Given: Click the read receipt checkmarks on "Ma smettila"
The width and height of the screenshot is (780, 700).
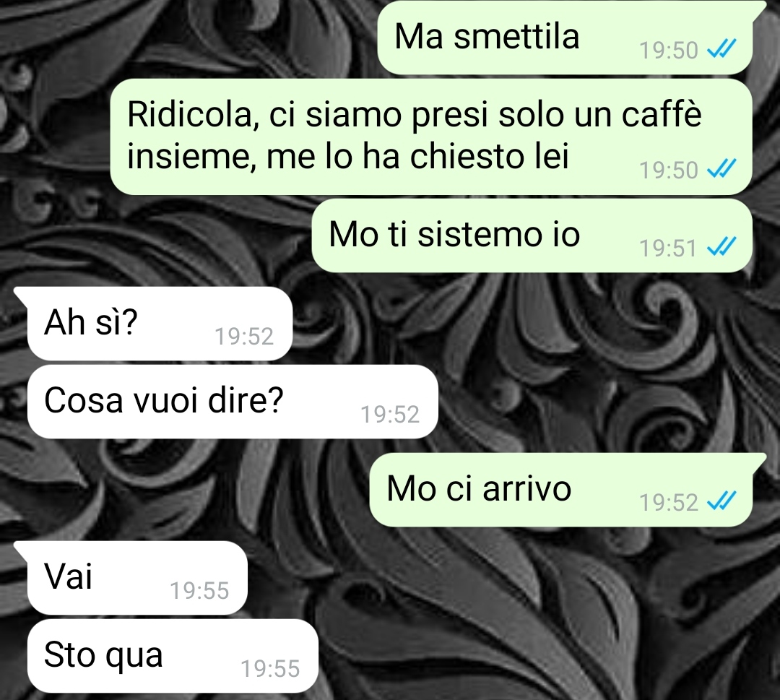Looking at the screenshot, I should 721,49.
